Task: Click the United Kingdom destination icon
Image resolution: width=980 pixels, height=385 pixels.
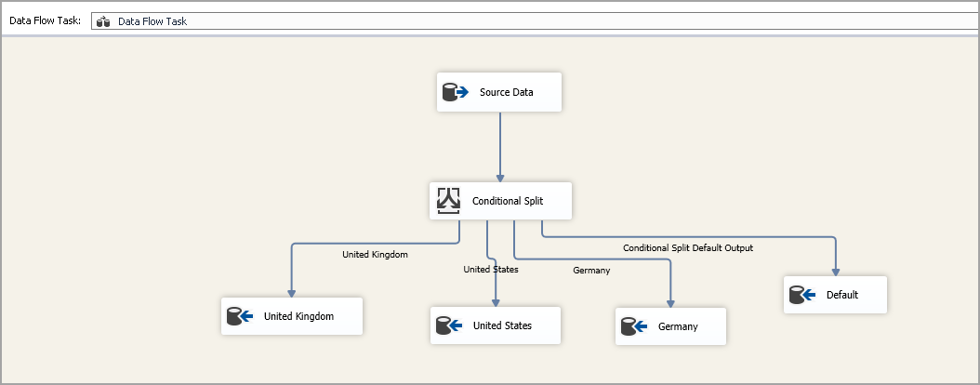Action: coord(241,316)
